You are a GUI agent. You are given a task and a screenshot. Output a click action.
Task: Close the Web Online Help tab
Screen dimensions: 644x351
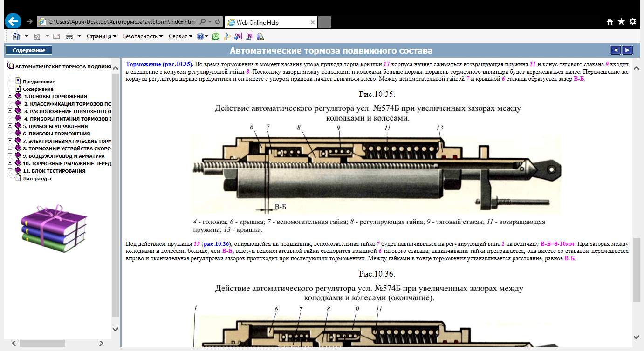click(x=313, y=22)
